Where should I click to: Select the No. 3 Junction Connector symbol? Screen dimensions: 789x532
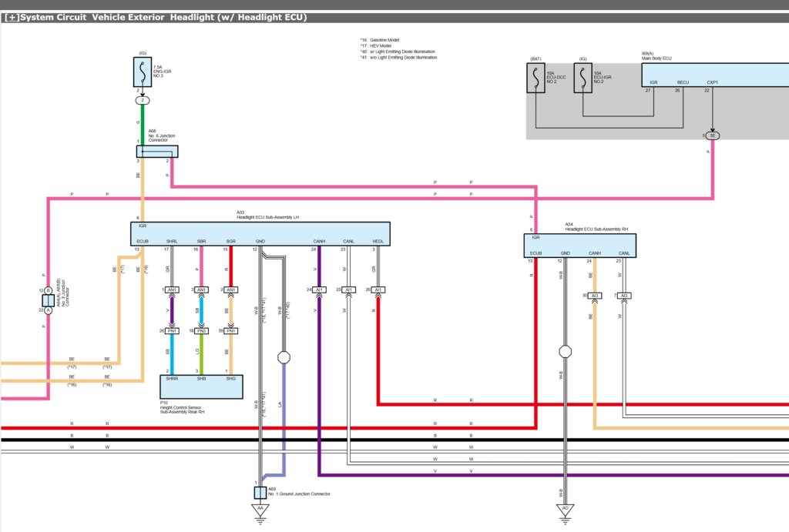point(49,301)
